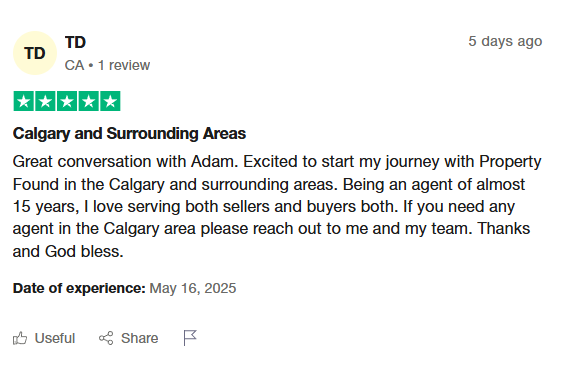
Task: Click the Share text label
Action: coord(140,338)
